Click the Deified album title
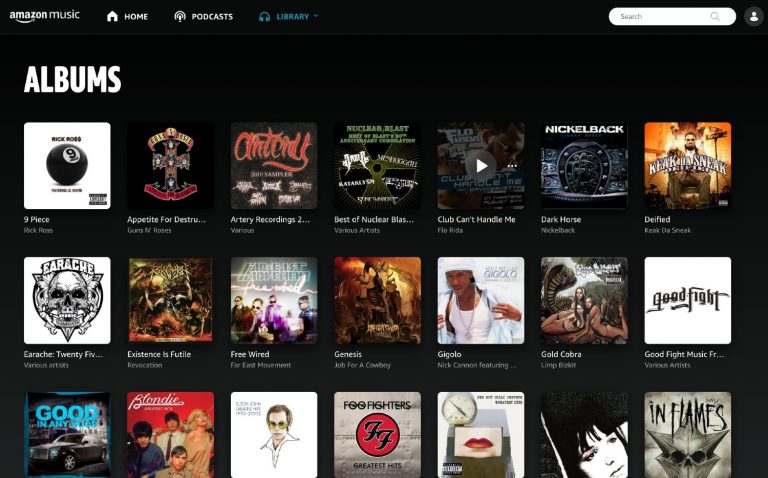 [x=657, y=219]
